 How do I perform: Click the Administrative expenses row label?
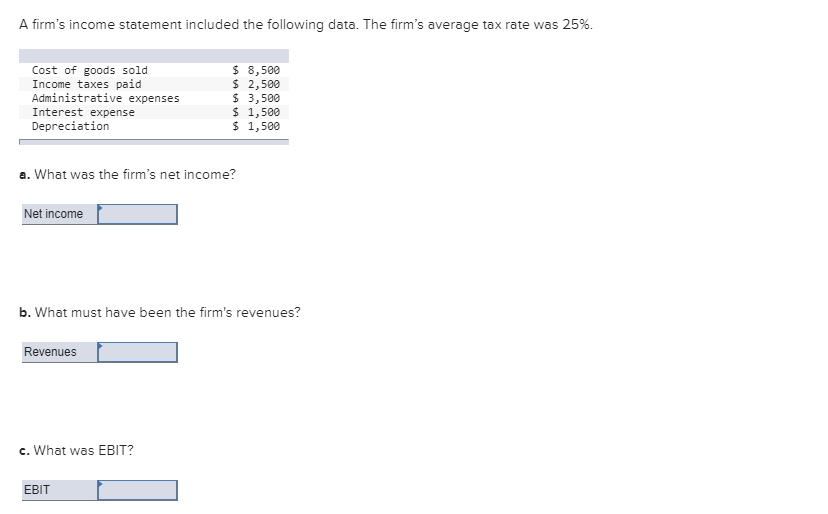pos(106,98)
